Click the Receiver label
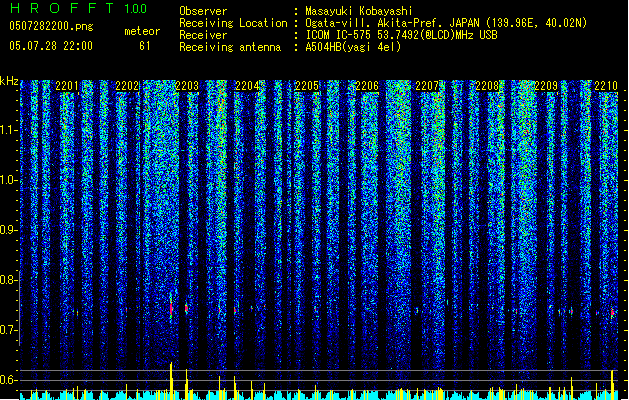This screenshot has width=629, height=400. coord(203,35)
